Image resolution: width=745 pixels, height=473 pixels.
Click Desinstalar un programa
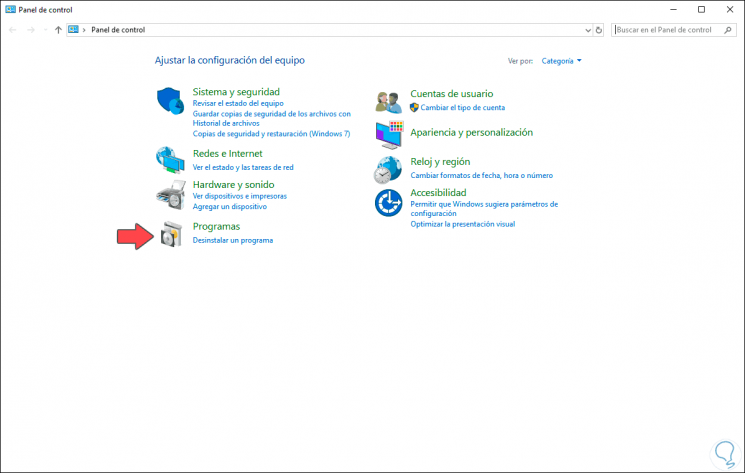pos(233,240)
